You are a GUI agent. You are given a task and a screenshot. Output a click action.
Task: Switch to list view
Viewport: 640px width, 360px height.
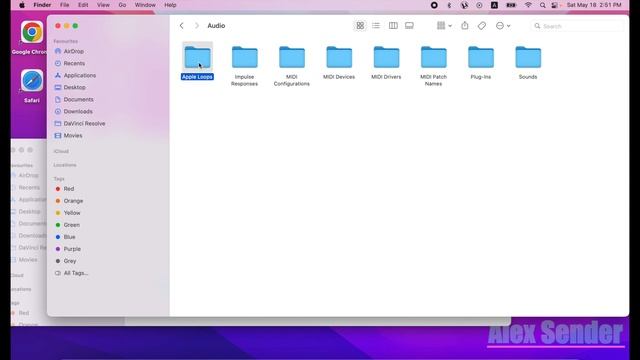[x=376, y=26]
